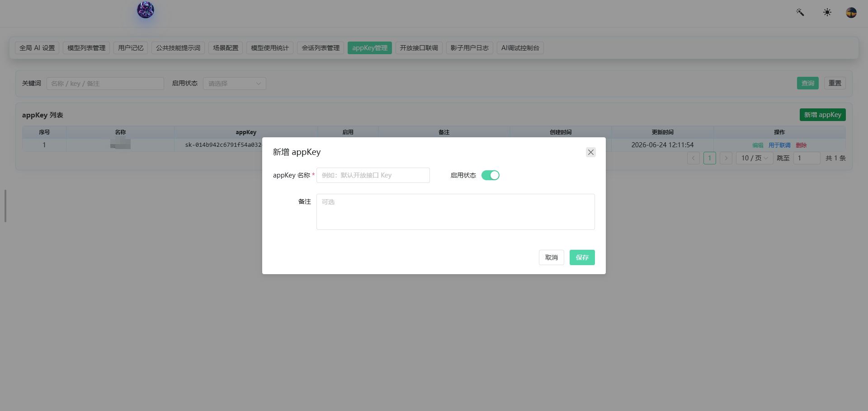Click the left edge scrollbar handle

[5, 206]
